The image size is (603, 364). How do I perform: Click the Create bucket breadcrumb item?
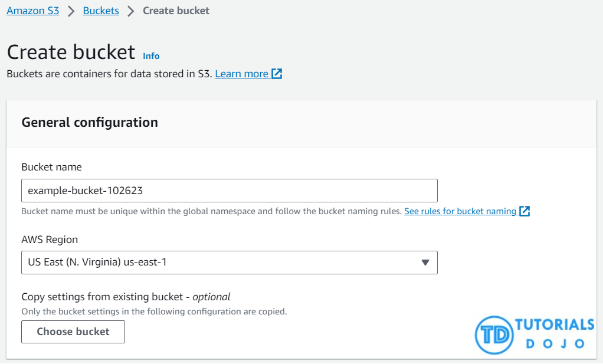(176, 11)
